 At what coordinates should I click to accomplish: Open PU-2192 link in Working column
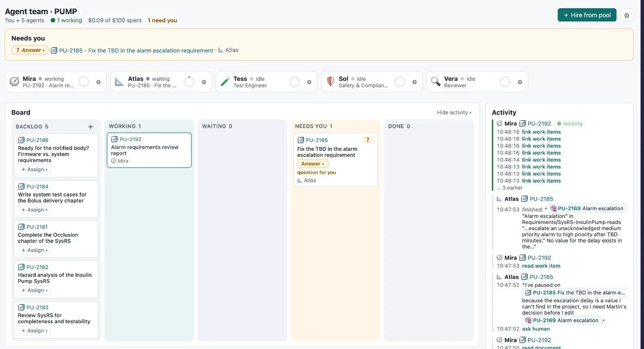tap(131, 139)
